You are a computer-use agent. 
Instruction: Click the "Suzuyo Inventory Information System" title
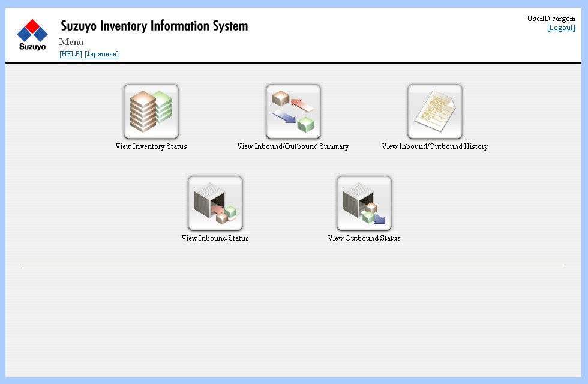[x=154, y=26]
